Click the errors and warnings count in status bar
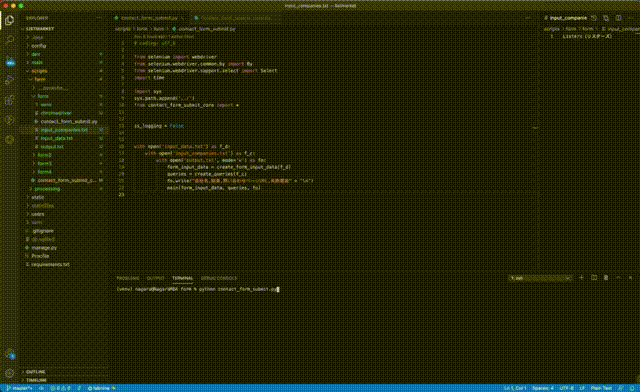The height and width of the screenshot is (392, 640). (x=60, y=388)
